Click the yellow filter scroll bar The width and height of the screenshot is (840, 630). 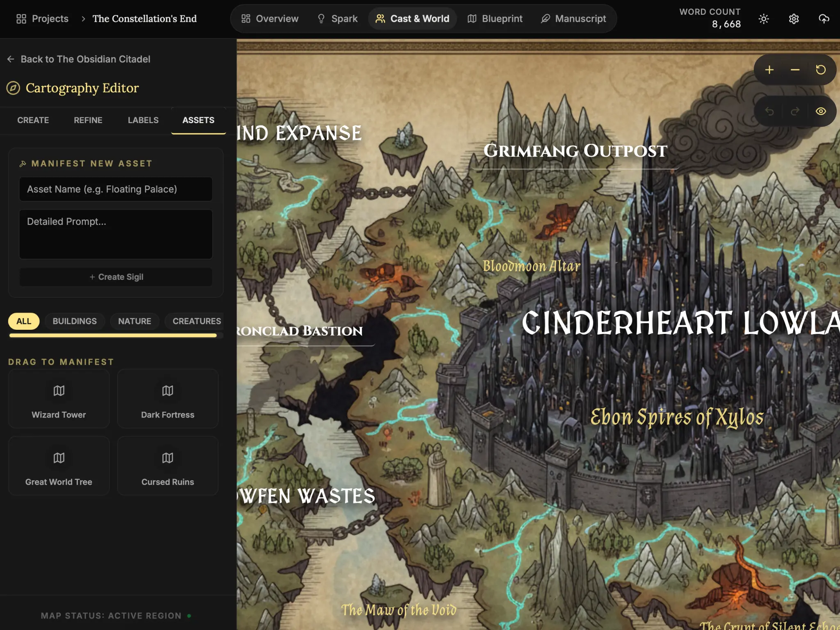tap(113, 336)
